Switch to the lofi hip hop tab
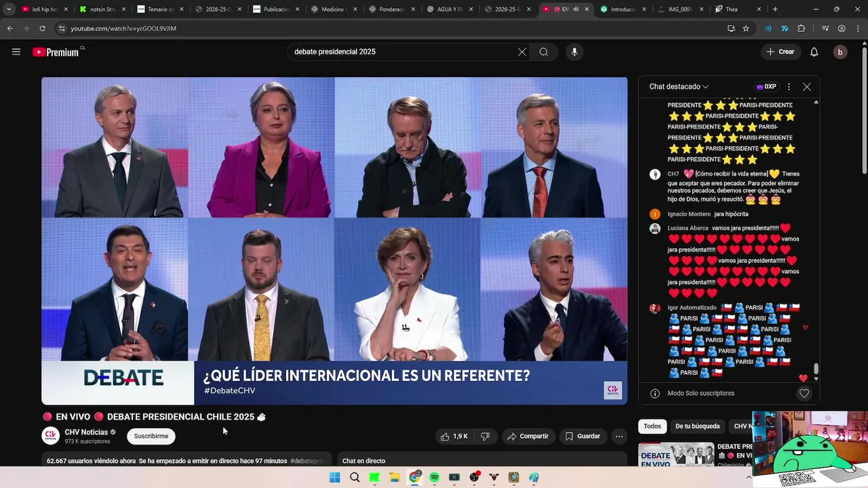Screen dimensions: 868x488 point(45,9)
